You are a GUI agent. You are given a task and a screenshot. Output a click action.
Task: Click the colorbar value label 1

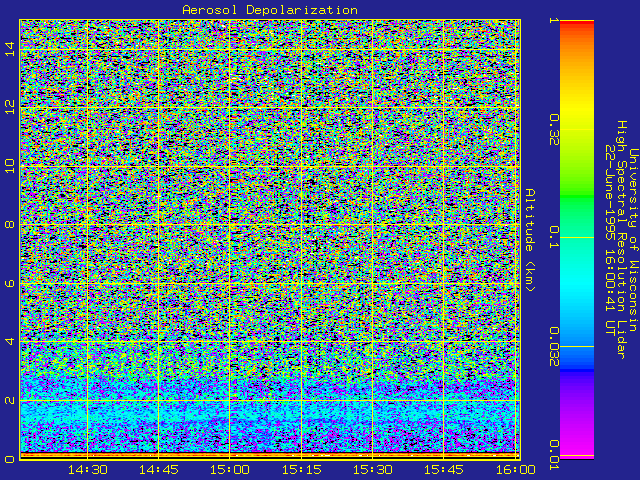[x=553, y=20]
